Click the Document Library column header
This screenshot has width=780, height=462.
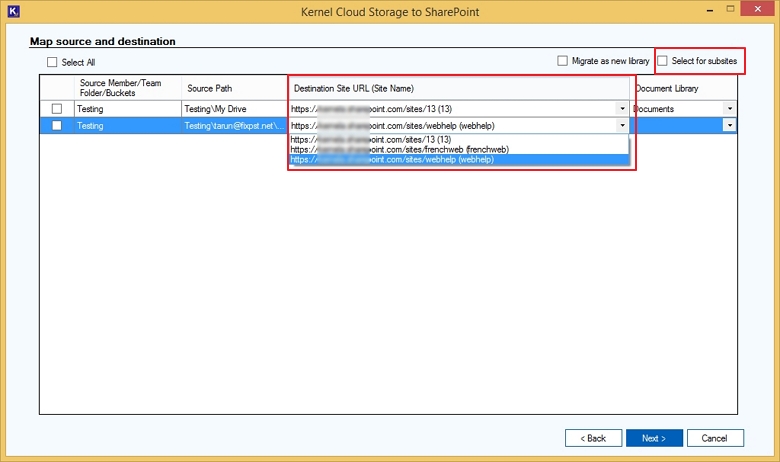click(683, 88)
